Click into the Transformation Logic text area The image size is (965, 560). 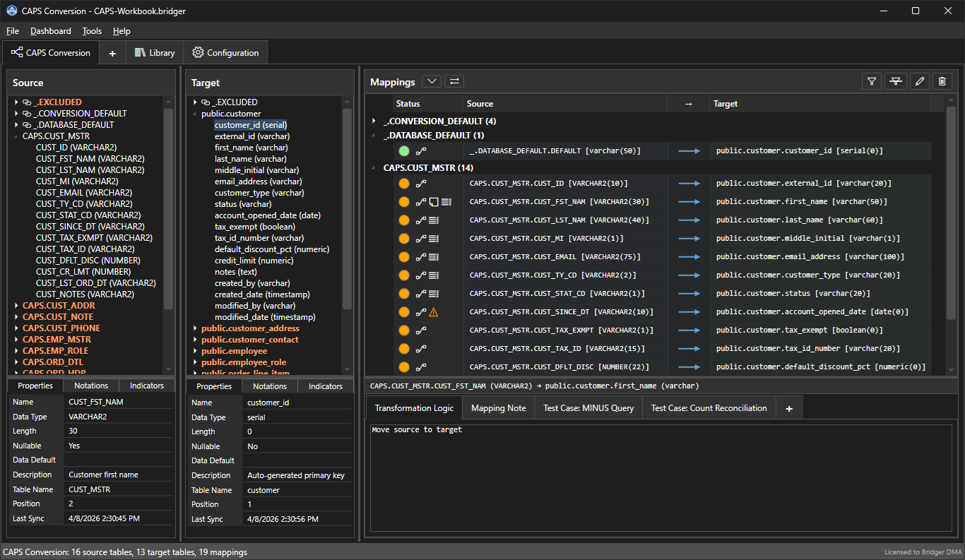point(661,477)
